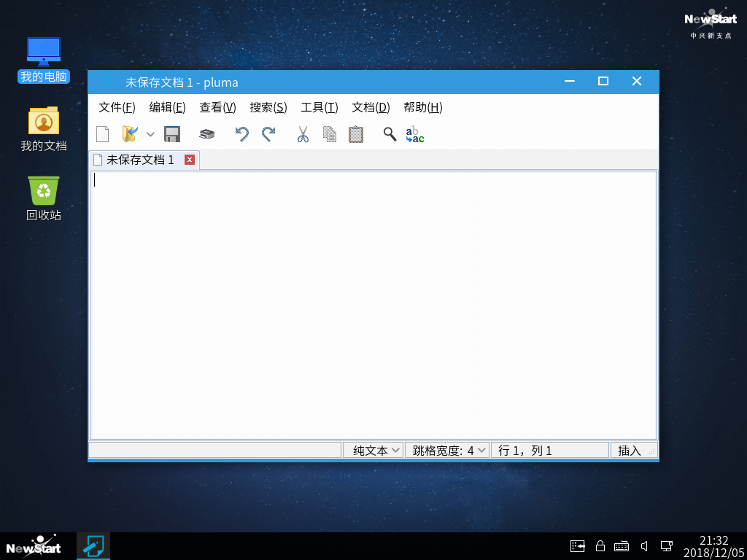Screen dimensions: 747x560
Task: Select the 我的电脑 desktop icon
Action: click(x=43, y=60)
